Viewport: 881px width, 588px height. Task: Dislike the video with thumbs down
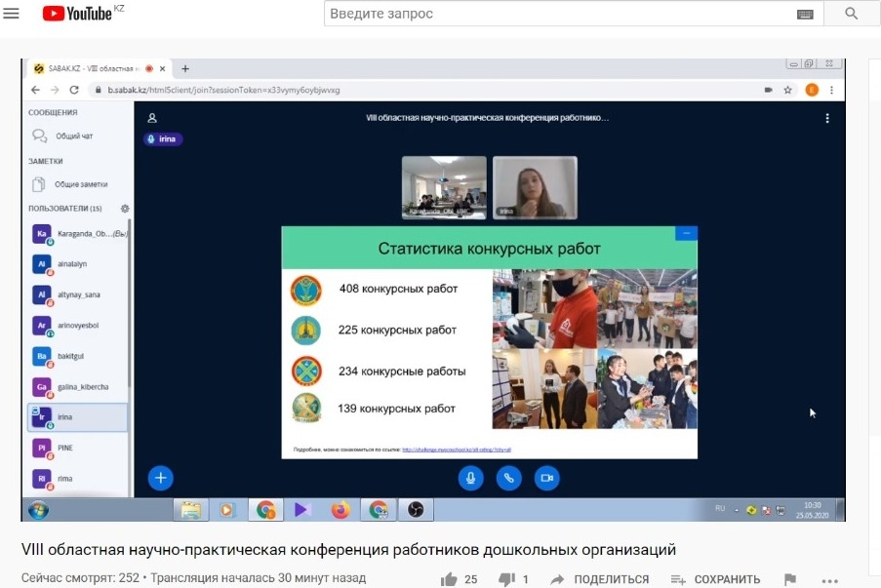point(506,579)
